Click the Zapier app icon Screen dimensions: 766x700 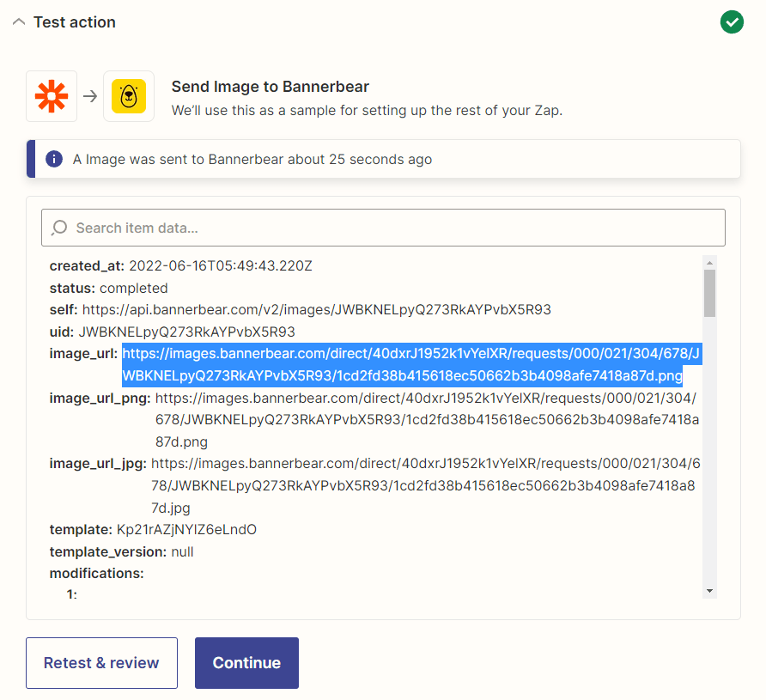click(x=51, y=96)
